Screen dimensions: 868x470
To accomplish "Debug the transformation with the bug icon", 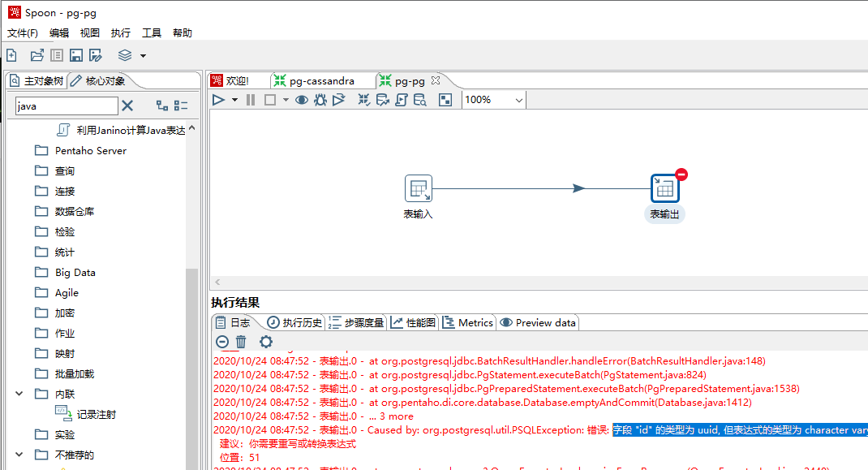I will click(320, 99).
